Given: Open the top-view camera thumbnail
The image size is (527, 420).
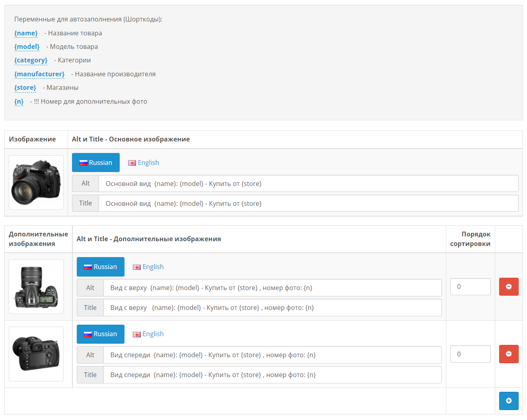Looking at the screenshot, I should [x=36, y=286].
